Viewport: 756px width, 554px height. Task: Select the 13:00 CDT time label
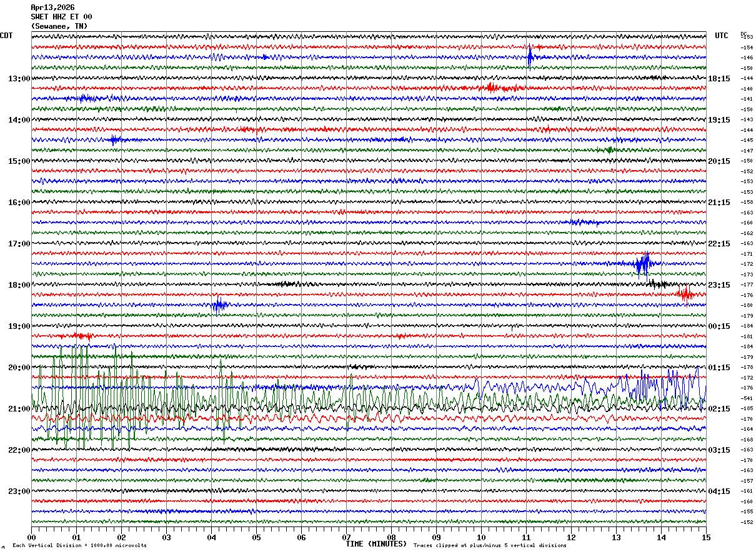tap(19, 79)
